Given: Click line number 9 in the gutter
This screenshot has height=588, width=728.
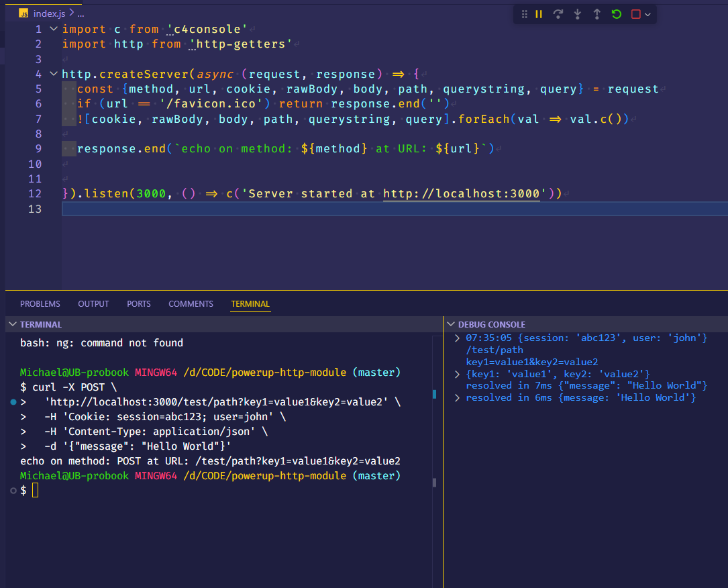Looking at the screenshot, I should 38,148.
